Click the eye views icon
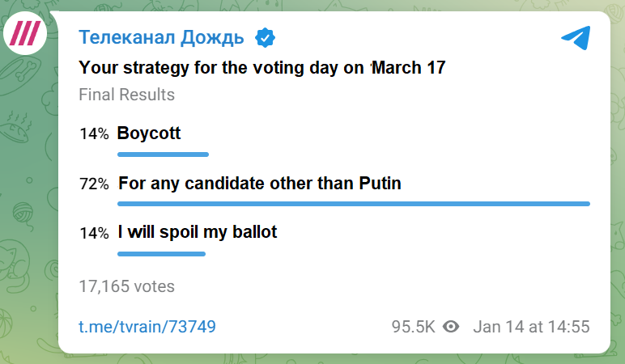The width and height of the screenshot is (625, 364). (451, 327)
